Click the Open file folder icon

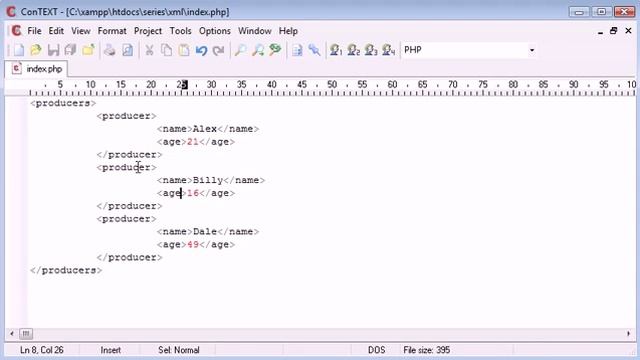coord(36,50)
